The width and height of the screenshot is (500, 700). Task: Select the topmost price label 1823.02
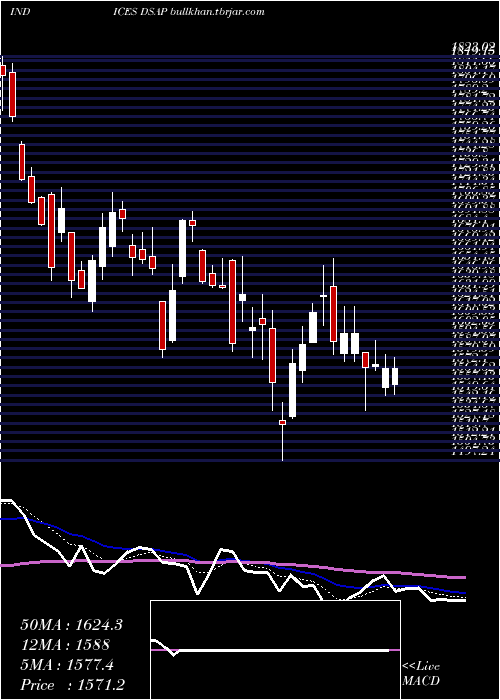tap(474, 45)
